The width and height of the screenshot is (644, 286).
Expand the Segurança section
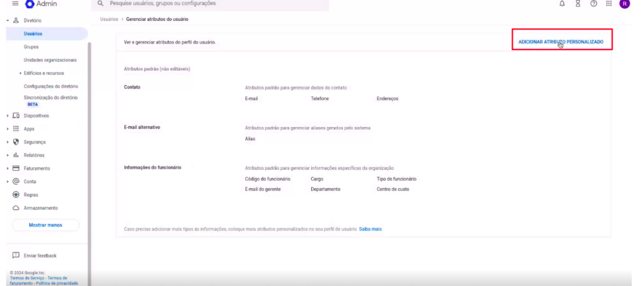point(7,142)
